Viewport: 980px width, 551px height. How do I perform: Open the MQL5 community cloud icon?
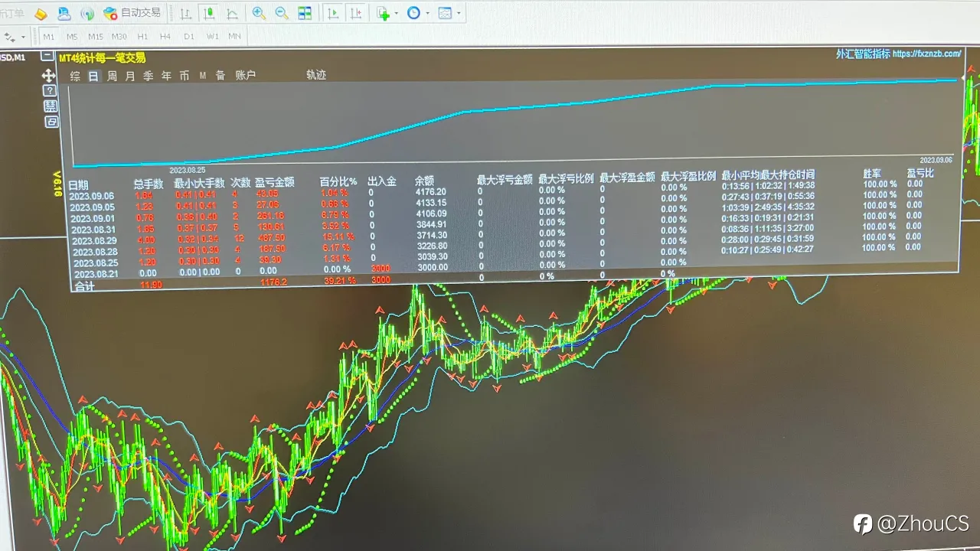click(64, 14)
